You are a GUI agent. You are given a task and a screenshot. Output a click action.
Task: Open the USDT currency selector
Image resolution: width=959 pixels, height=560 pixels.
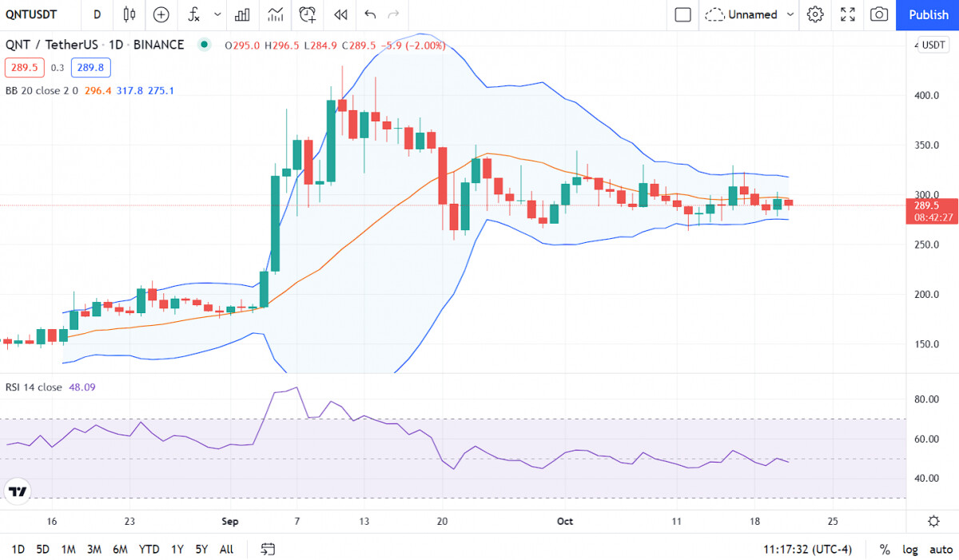[x=933, y=45]
